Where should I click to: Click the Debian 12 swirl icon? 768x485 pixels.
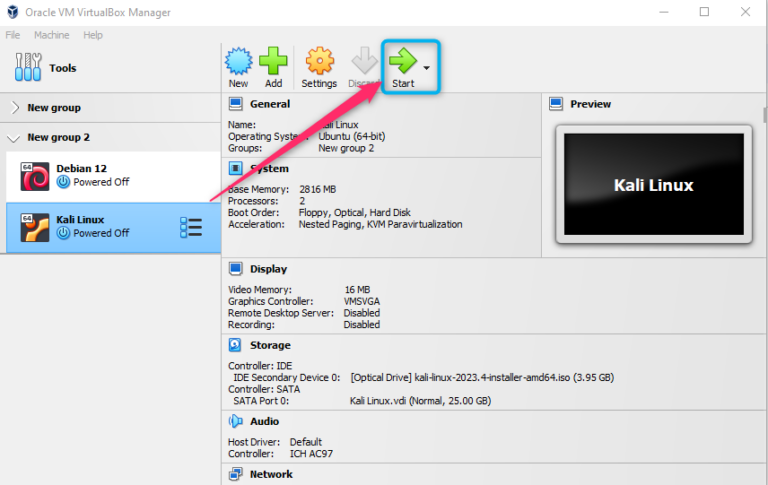click(x=35, y=176)
